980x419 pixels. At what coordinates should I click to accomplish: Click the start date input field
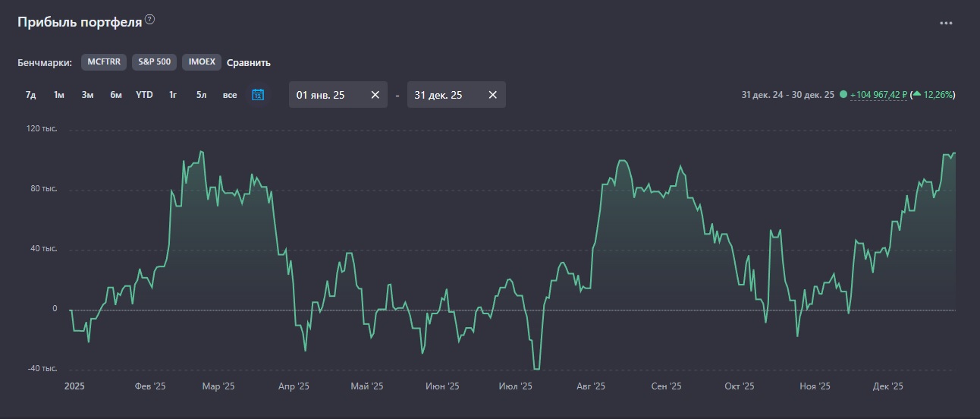(326, 95)
